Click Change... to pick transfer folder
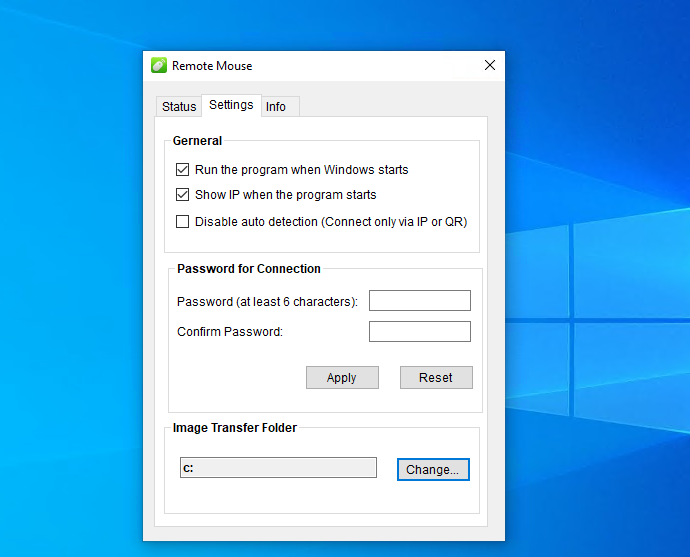Image resolution: width=690 pixels, height=557 pixels. click(433, 470)
